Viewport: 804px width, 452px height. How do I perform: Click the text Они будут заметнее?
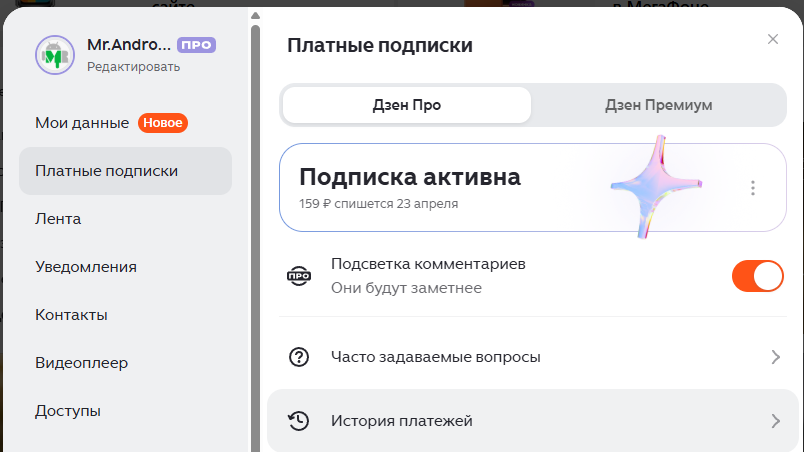(406, 288)
